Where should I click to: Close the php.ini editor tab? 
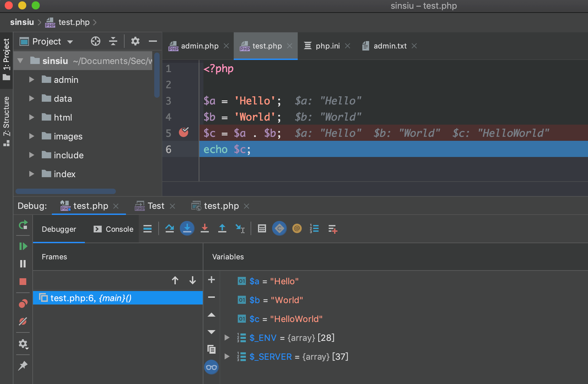pos(348,46)
